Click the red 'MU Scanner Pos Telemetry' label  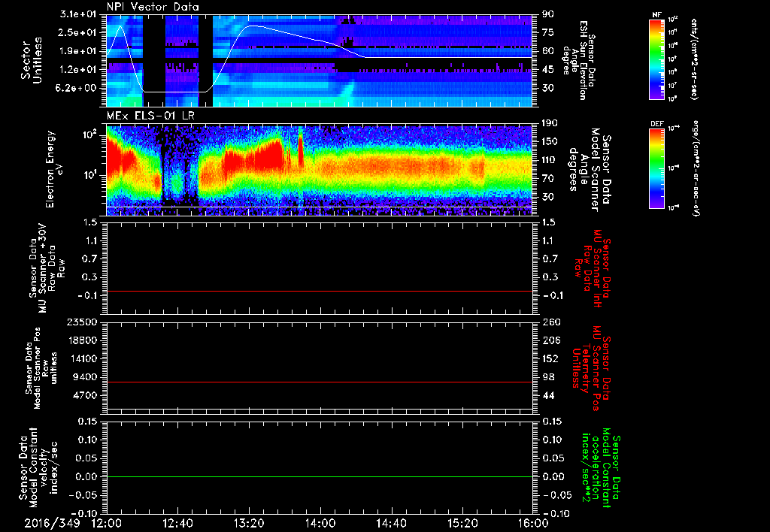point(591,368)
